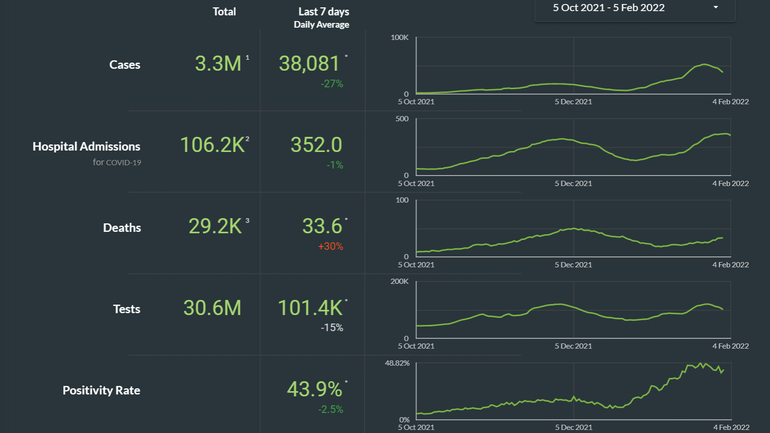770x433 pixels.
Task: Select the 106.2K hospital admissions total
Action: (211, 145)
